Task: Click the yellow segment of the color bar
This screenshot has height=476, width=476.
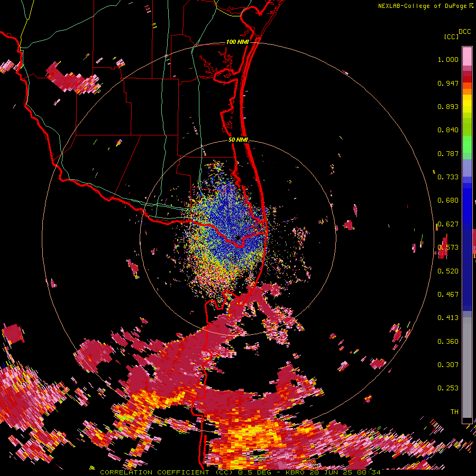Action: (x=467, y=104)
